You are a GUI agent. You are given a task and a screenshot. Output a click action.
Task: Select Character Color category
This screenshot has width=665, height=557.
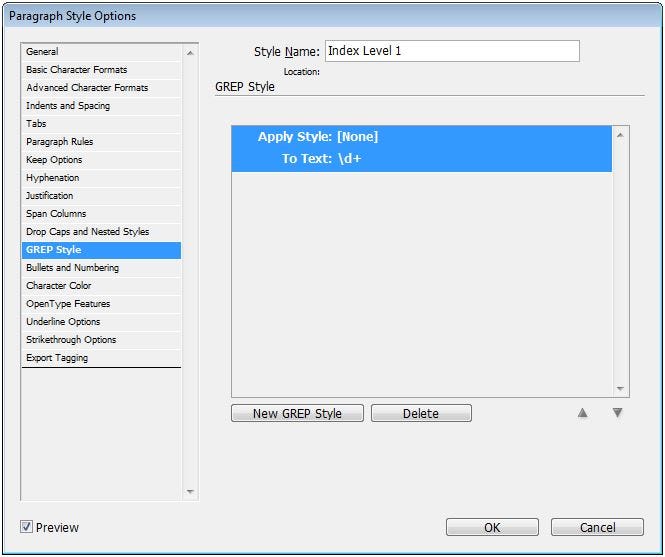101,286
